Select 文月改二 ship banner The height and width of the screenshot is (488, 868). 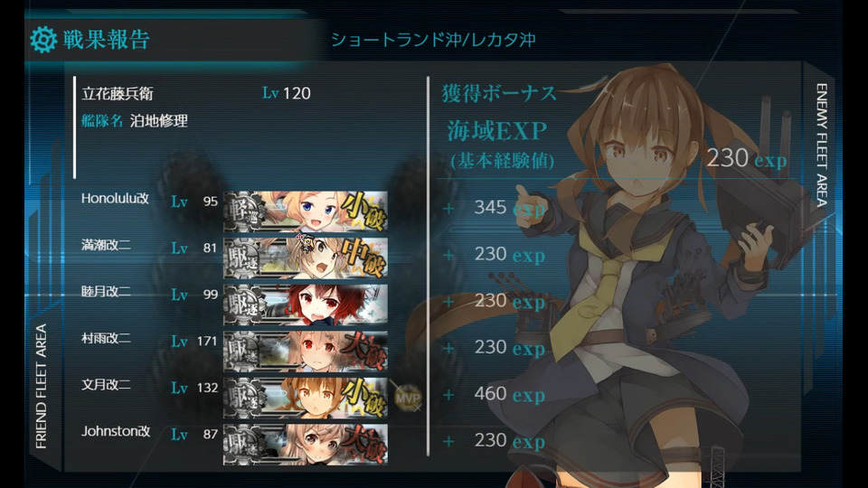click(306, 398)
